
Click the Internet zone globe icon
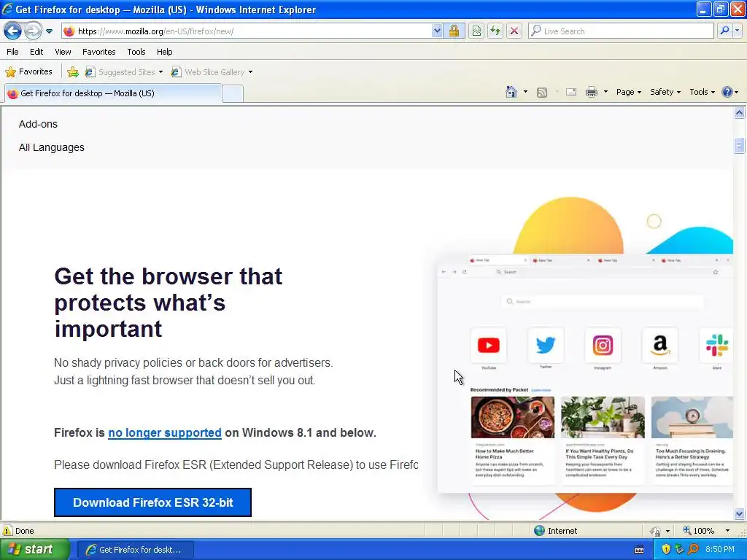click(x=539, y=531)
